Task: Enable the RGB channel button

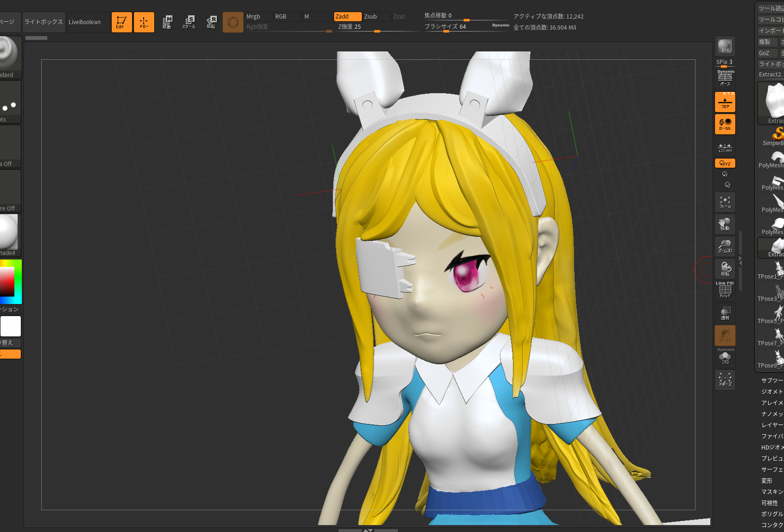Action: pos(287,16)
